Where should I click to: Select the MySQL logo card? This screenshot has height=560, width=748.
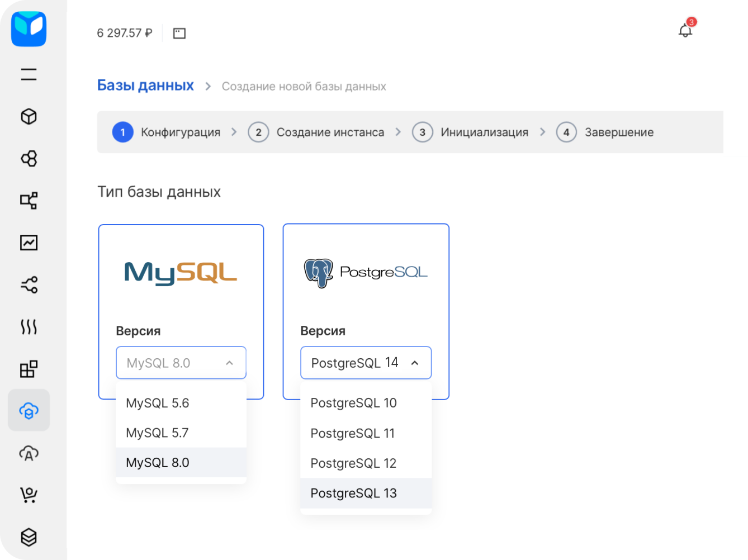[x=181, y=273]
